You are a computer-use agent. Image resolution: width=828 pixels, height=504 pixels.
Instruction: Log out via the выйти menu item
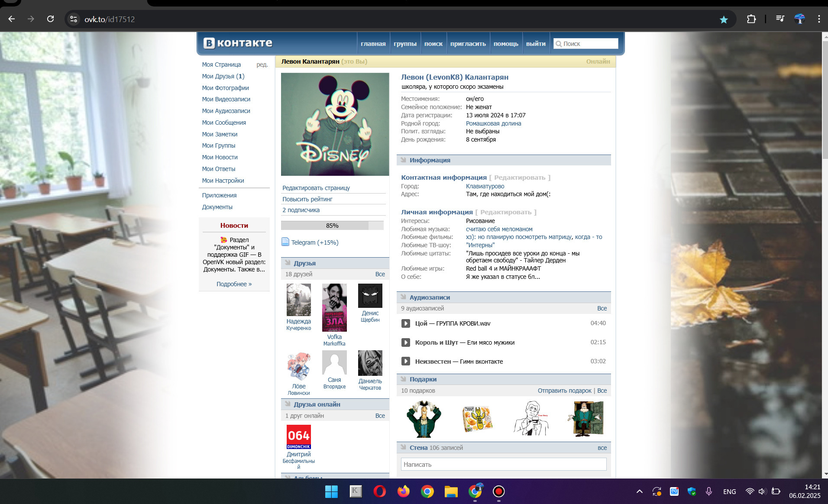[536, 44]
